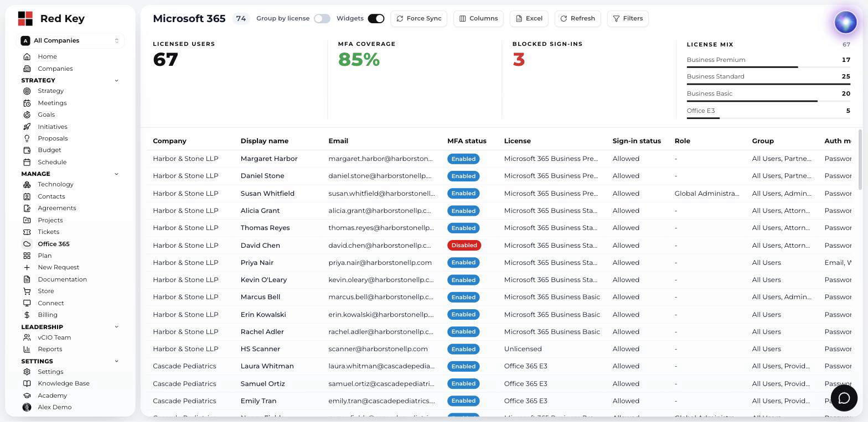This screenshot has height=422, width=868.
Task: Sort by Company column header
Action: point(169,141)
